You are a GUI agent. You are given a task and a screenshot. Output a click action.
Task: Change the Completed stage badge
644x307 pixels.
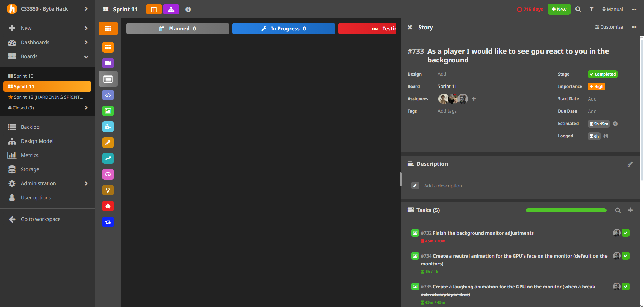click(603, 74)
